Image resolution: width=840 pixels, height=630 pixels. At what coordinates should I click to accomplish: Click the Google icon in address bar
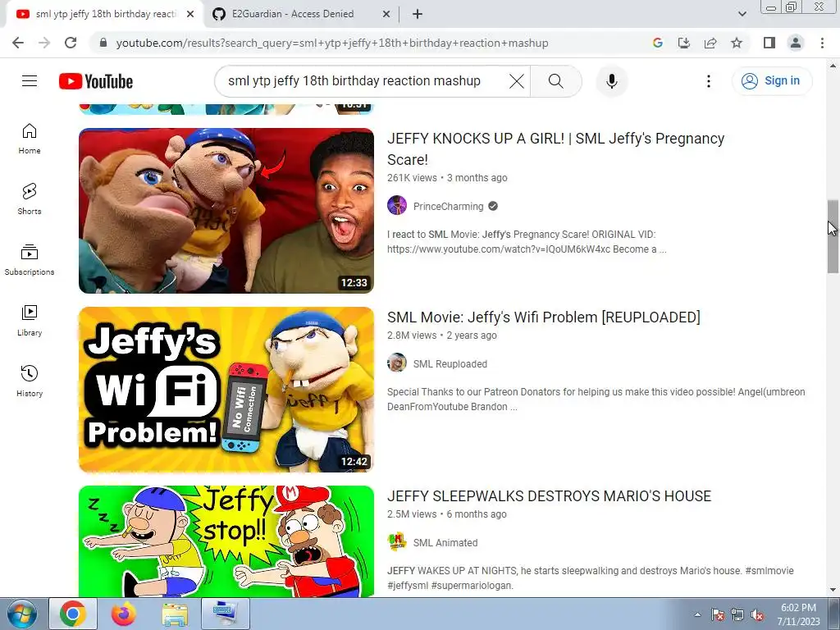tap(658, 43)
